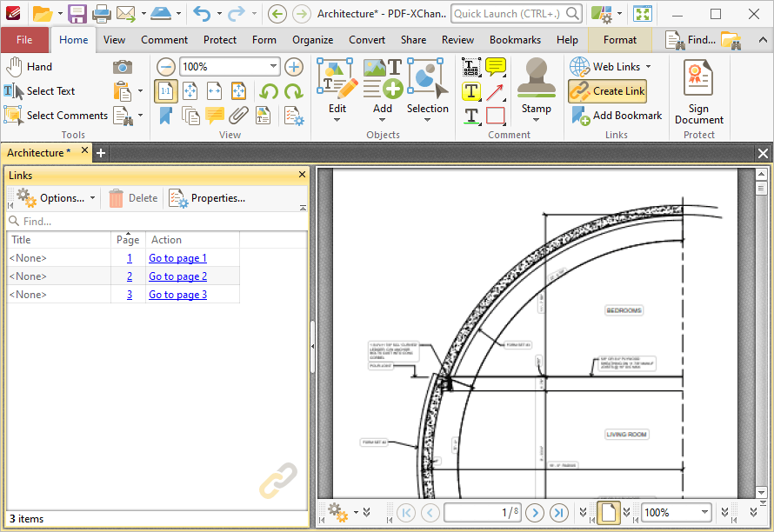Click the Find field in Links pane
Image resolution: width=774 pixels, height=532 pixels.
coord(157,221)
